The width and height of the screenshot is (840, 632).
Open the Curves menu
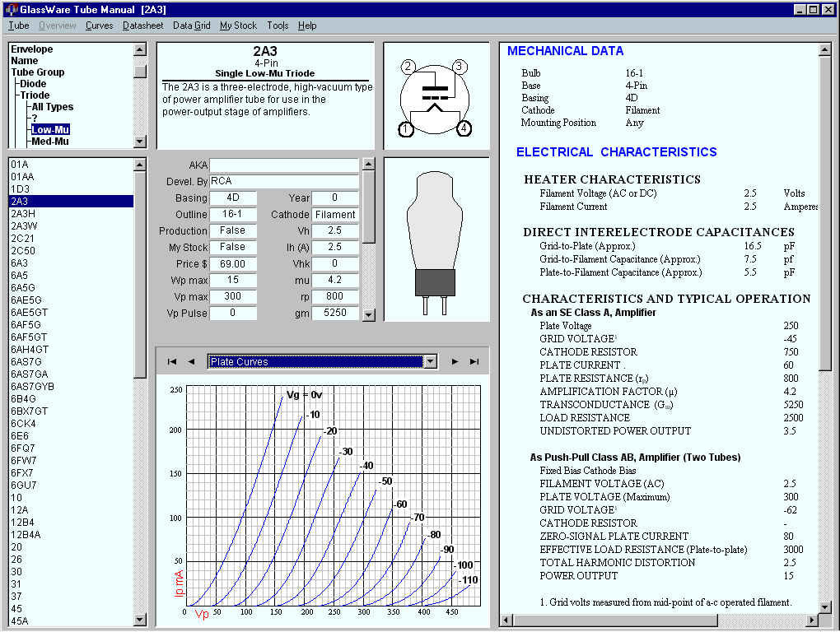(x=99, y=26)
